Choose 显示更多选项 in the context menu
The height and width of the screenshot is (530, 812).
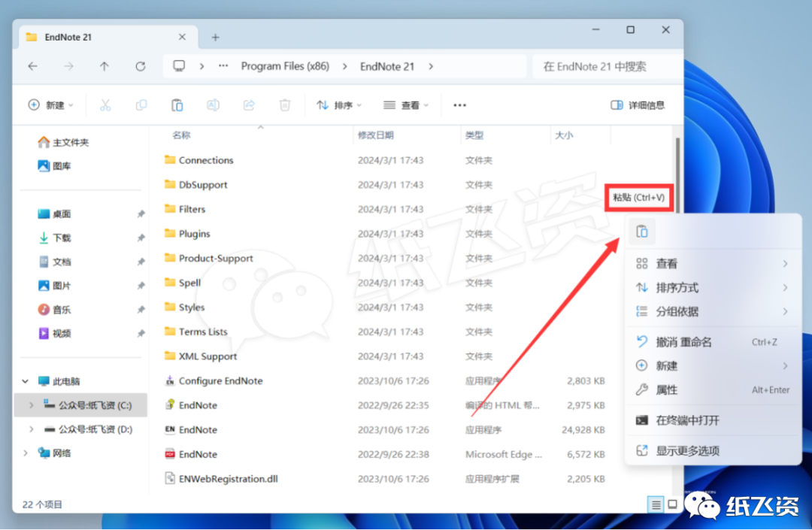pos(714,450)
